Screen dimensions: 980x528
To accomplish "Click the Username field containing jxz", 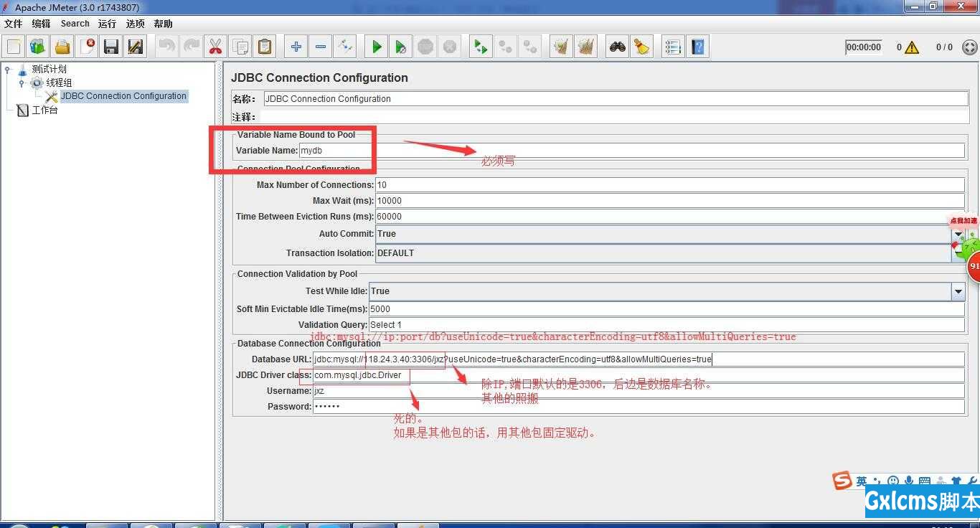I will coord(639,391).
